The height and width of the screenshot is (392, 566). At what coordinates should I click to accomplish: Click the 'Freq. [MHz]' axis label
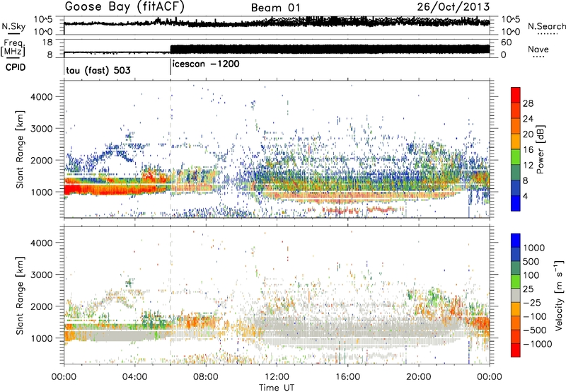tap(13, 48)
